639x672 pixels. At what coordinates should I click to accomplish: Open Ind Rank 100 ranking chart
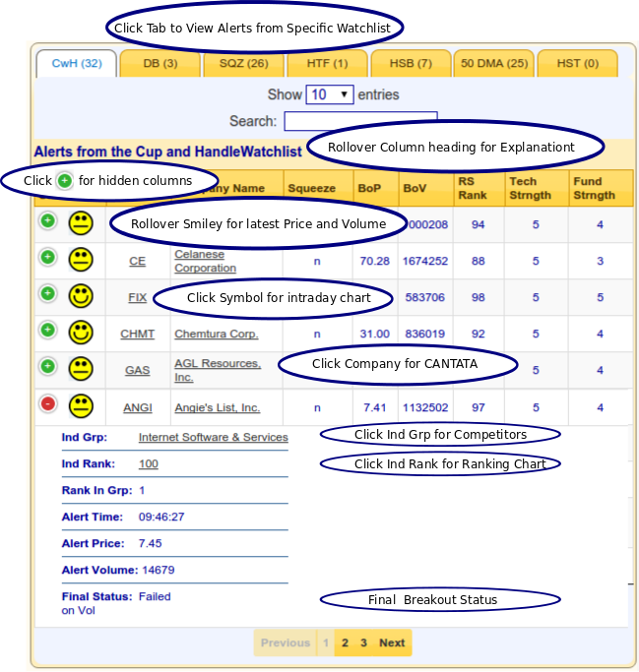(149, 463)
